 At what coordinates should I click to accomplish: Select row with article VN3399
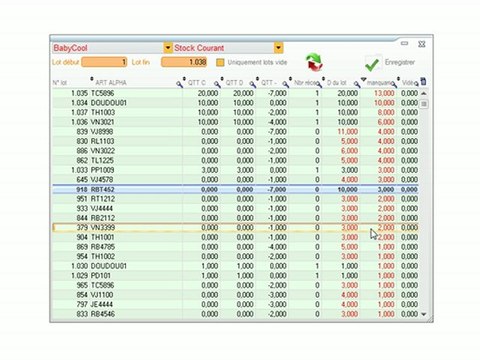(x=235, y=228)
